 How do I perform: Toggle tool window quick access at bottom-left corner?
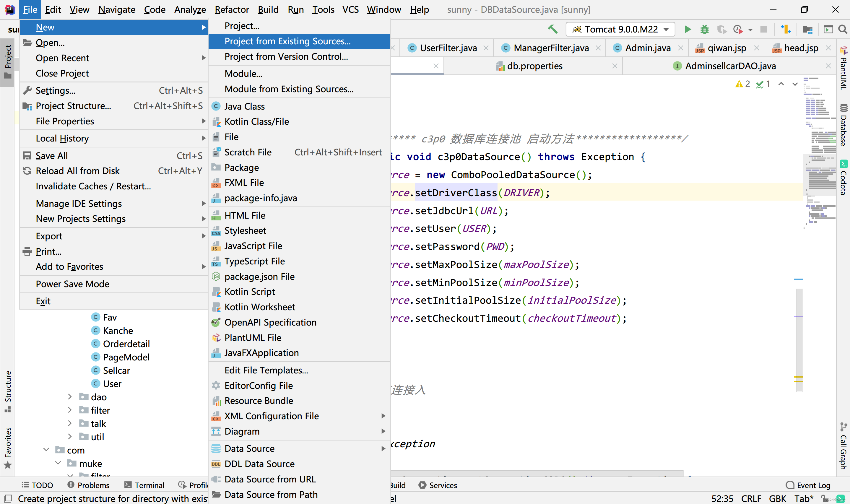(7, 498)
